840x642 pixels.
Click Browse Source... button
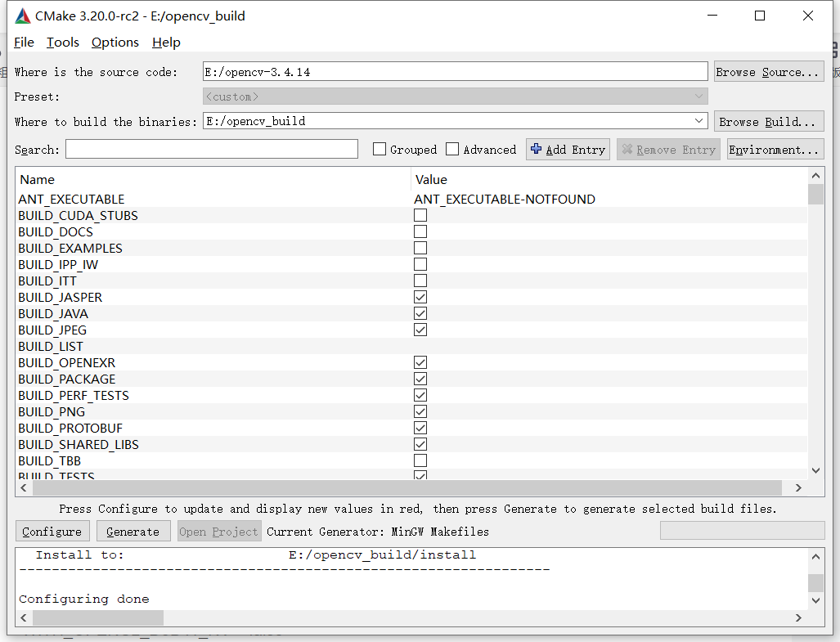coord(768,71)
